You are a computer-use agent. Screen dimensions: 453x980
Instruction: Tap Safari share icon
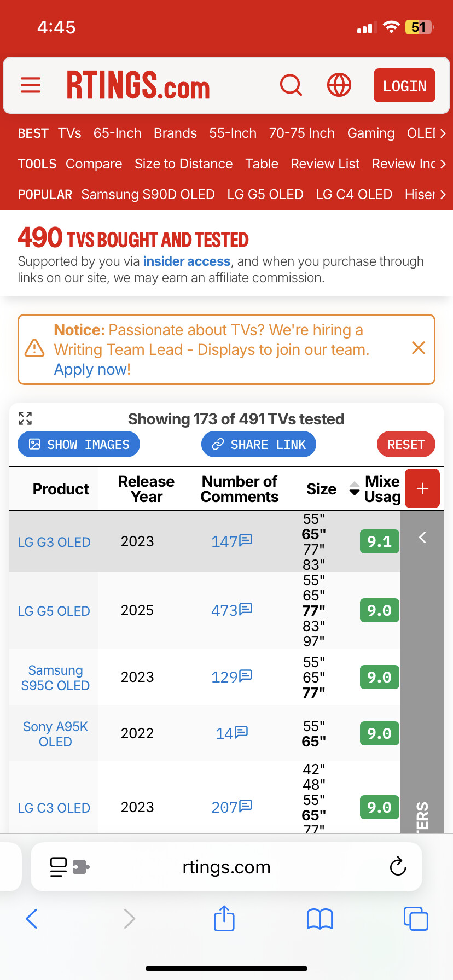224,918
